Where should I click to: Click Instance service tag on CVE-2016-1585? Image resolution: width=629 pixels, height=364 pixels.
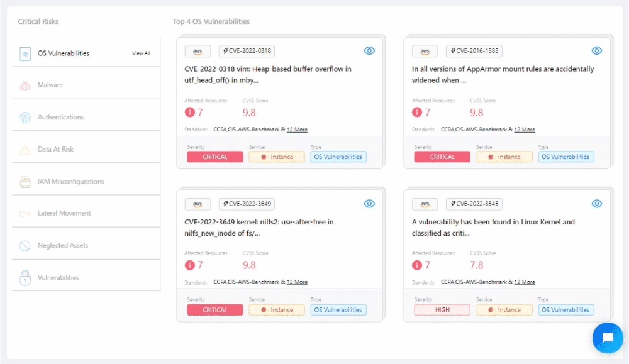coord(504,157)
